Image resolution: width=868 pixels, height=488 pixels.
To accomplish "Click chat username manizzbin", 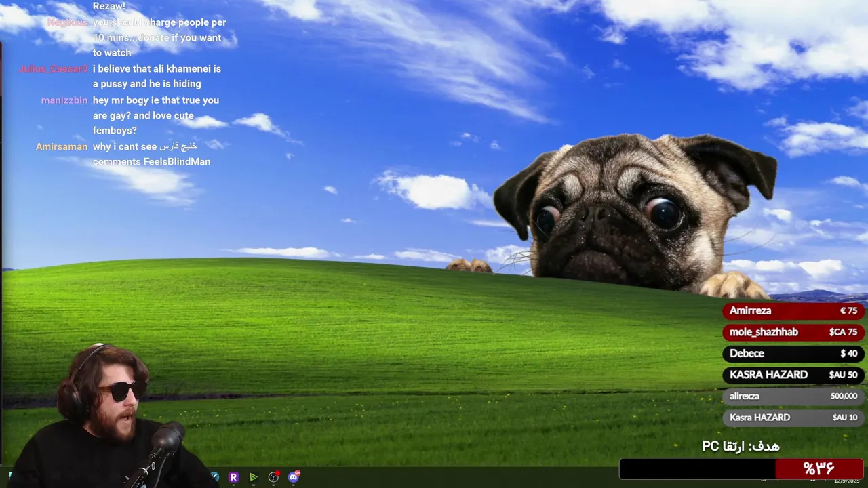I will point(64,100).
